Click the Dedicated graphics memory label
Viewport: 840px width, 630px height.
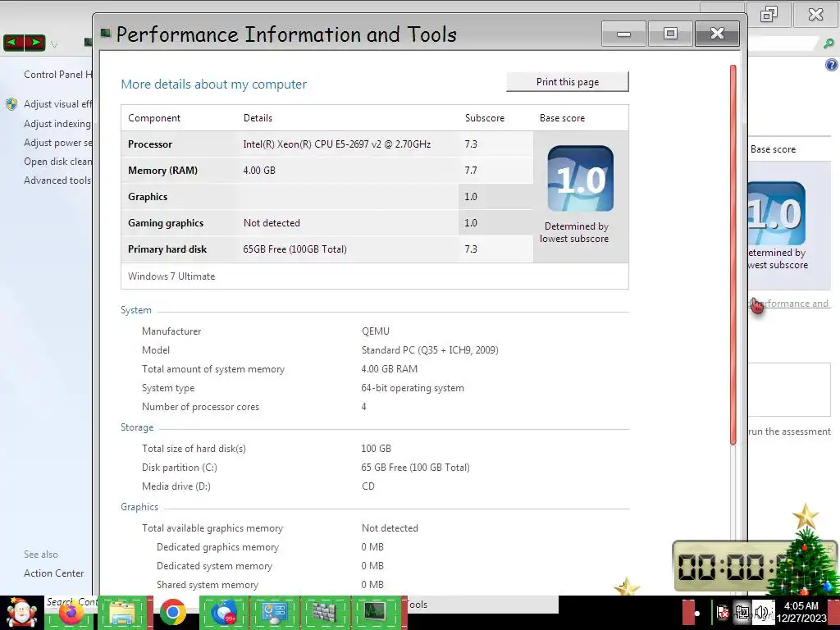click(217, 547)
